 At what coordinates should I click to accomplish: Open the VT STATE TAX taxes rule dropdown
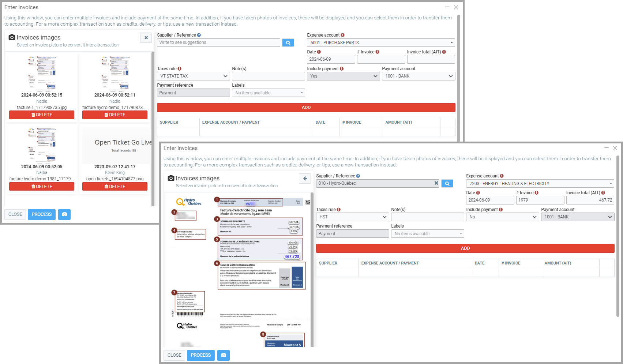point(194,76)
